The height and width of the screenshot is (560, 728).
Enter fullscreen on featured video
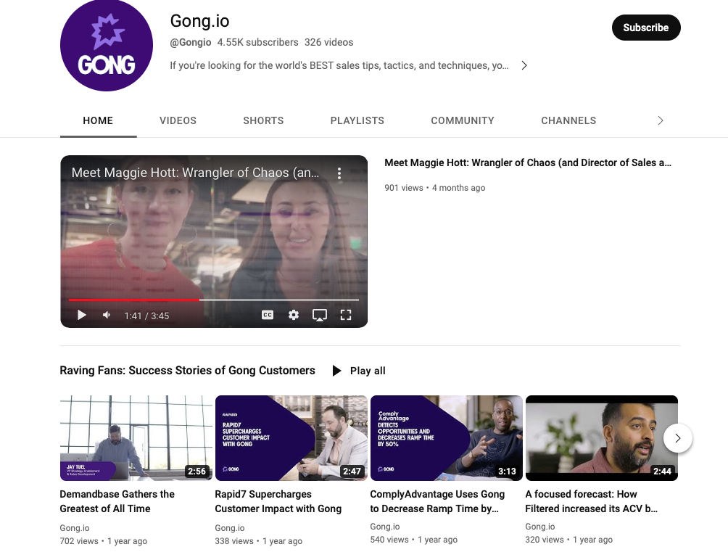[346, 315]
